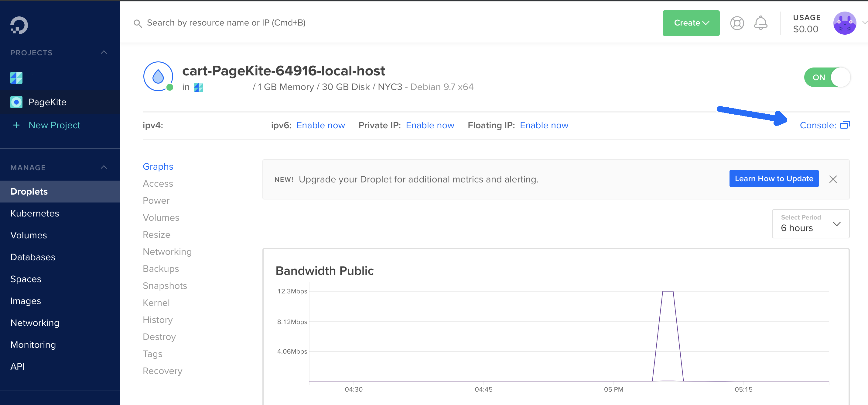Open PageKite project label in sidebar
This screenshot has width=868, height=405.
(47, 102)
